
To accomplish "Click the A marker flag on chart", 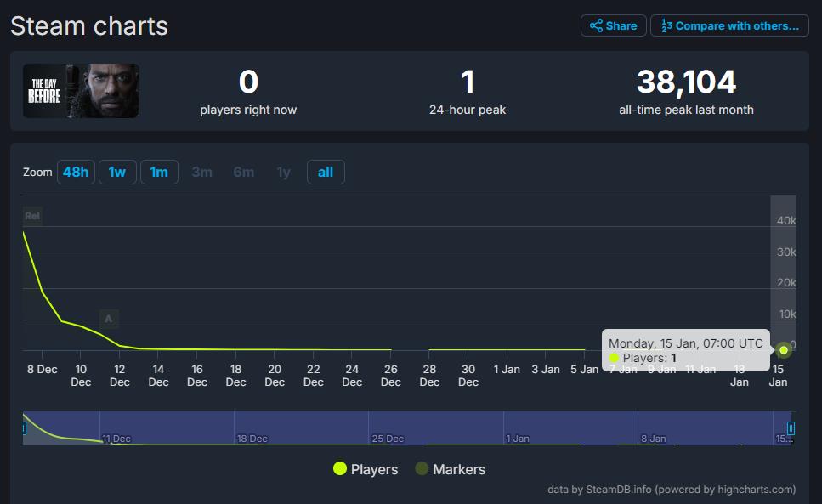I will (x=108, y=320).
